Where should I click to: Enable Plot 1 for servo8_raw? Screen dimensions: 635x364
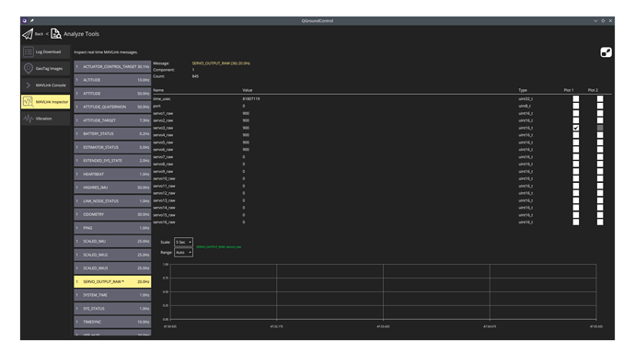coord(576,165)
